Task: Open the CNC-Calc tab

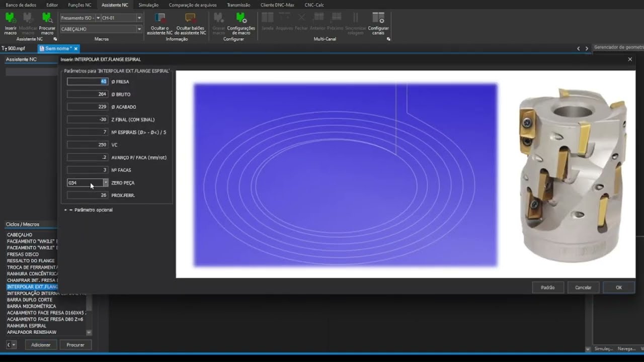Action: point(314,5)
